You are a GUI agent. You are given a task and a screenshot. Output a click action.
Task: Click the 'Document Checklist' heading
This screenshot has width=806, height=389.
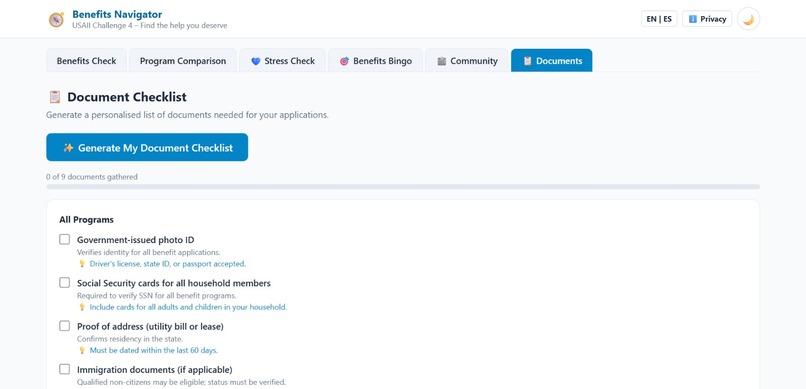pyautogui.click(x=127, y=97)
